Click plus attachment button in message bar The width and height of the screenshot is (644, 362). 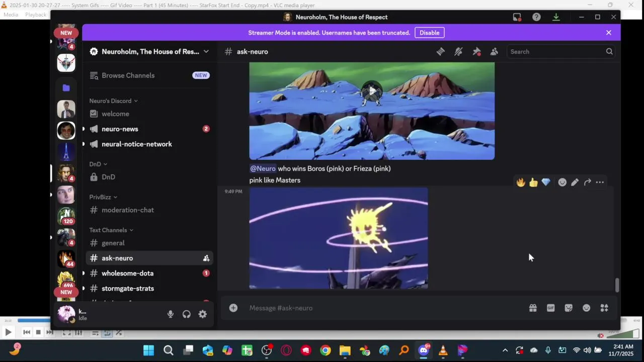click(x=233, y=308)
